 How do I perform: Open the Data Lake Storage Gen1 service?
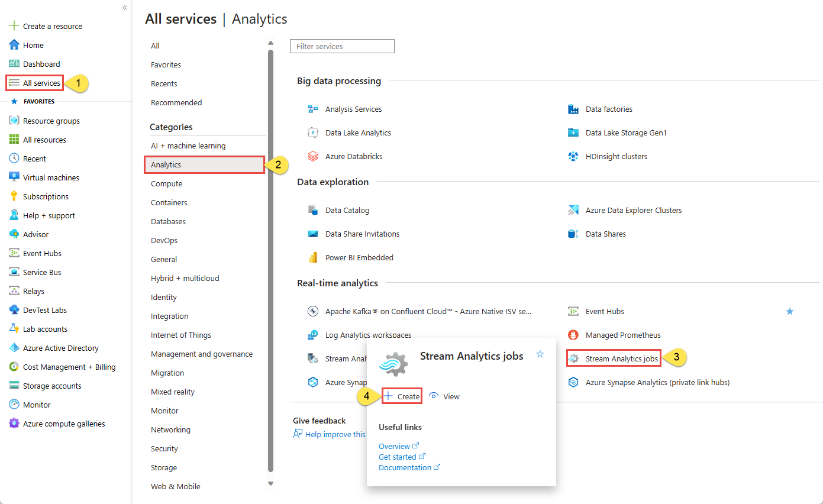[626, 133]
